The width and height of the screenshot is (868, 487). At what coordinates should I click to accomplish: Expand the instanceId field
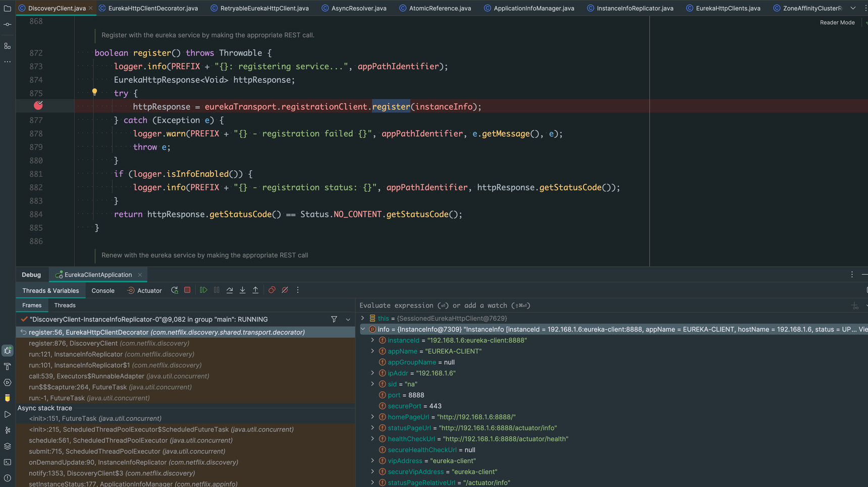373,340
